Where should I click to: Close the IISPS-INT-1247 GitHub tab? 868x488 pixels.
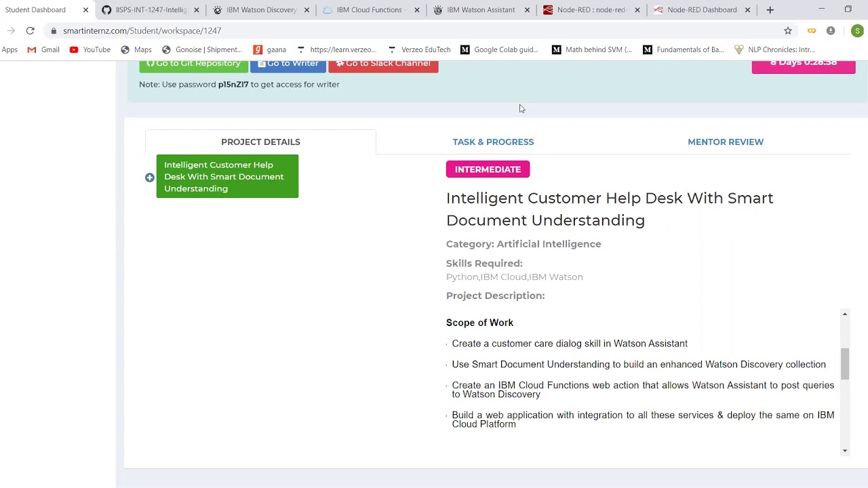(197, 10)
